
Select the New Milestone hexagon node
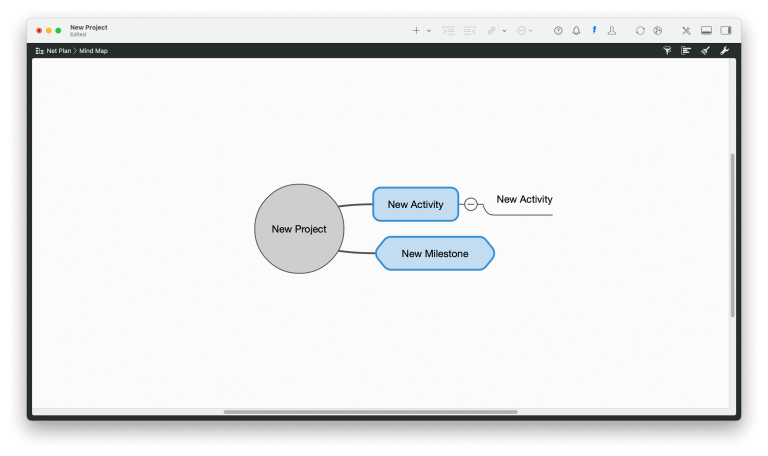coord(435,254)
